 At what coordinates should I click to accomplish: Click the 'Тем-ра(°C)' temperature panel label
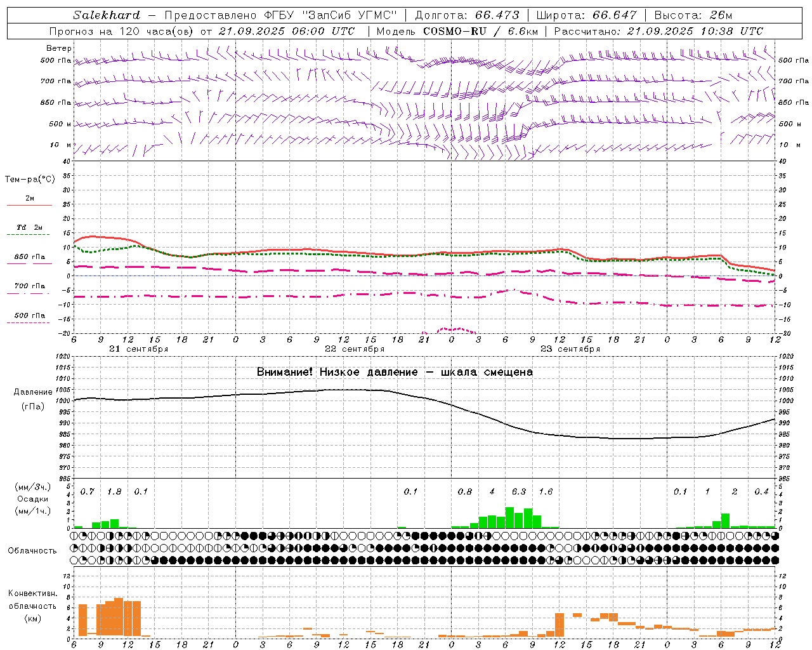click(x=30, y=180)
